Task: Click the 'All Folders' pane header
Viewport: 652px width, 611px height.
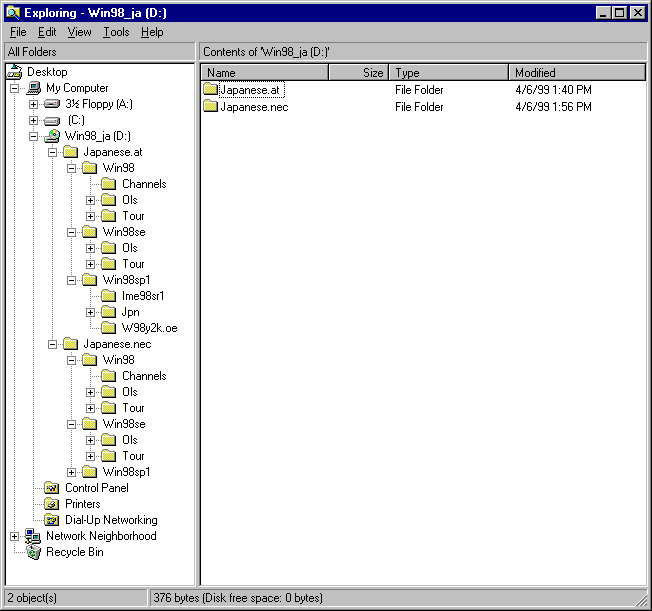Action: click(x=100, y=52)
